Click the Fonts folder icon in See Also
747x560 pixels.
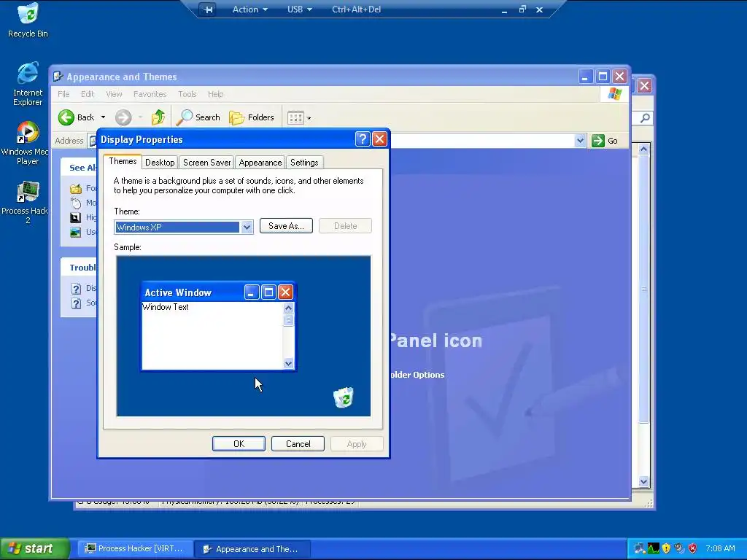click(76, 189)
